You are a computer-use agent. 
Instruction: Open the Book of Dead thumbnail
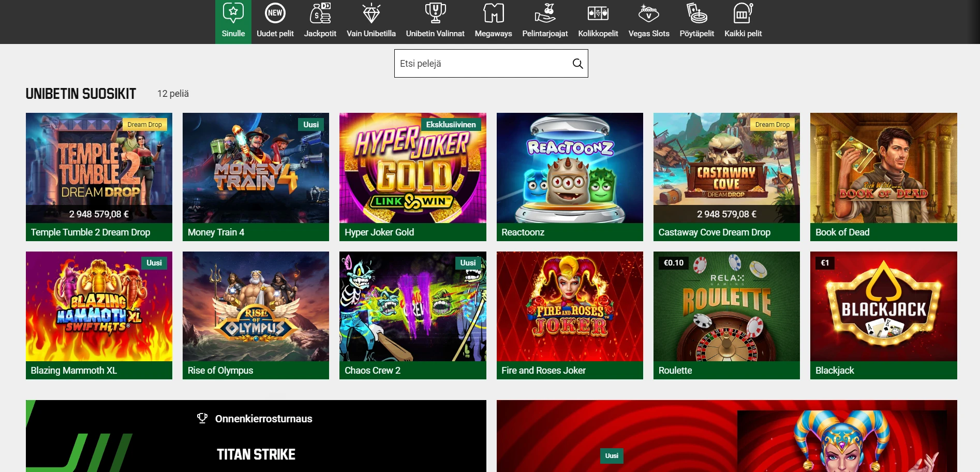click(x=884, y=168)
